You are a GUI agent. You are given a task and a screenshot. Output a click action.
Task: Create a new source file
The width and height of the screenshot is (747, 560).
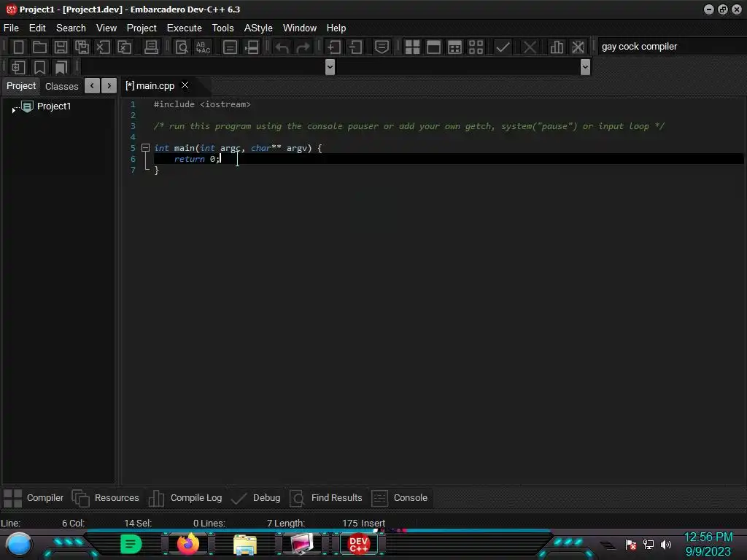tap(18, 47)
